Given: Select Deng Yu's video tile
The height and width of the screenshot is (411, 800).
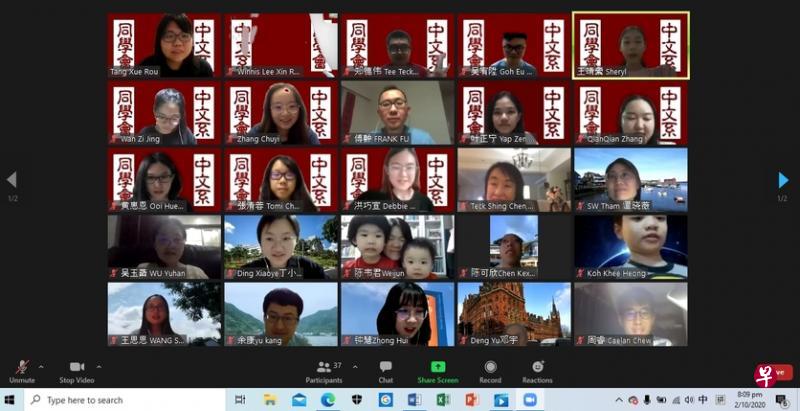Looking at the screenshot, I should (514, 314).
